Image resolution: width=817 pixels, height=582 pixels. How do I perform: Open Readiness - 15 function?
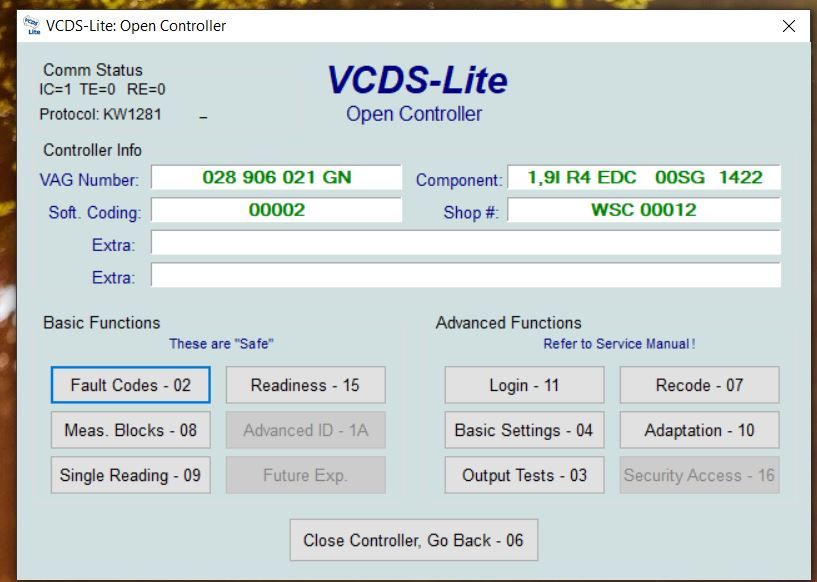305,385
